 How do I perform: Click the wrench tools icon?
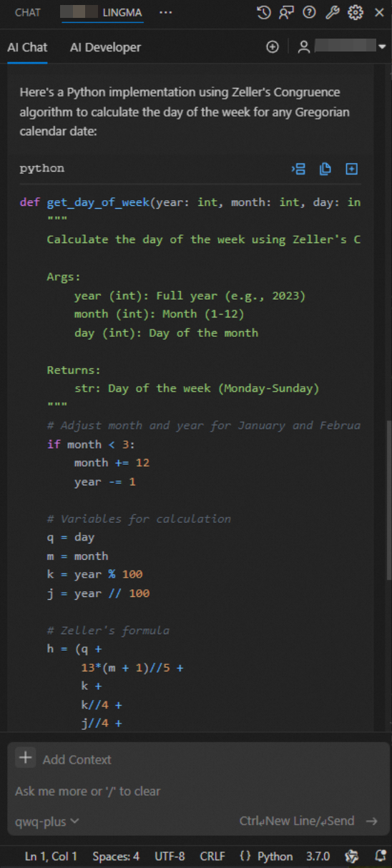point(332,12)
